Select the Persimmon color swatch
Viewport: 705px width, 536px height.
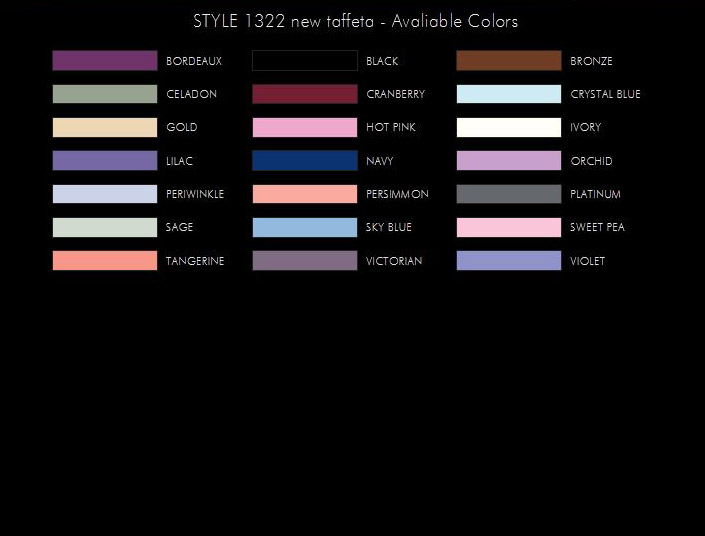305,194
